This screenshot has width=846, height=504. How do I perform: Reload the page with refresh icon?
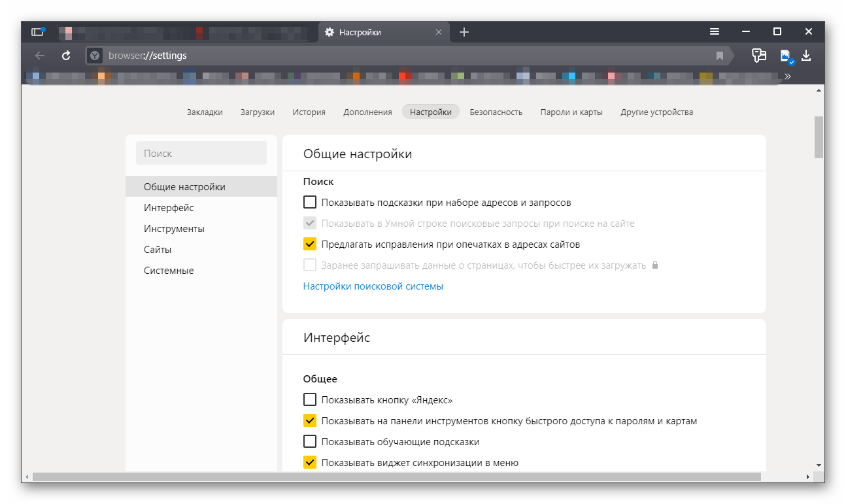point(66,56)
